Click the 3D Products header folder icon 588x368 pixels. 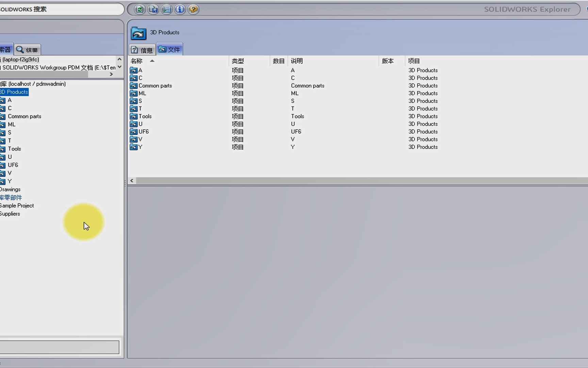point(138,33)
